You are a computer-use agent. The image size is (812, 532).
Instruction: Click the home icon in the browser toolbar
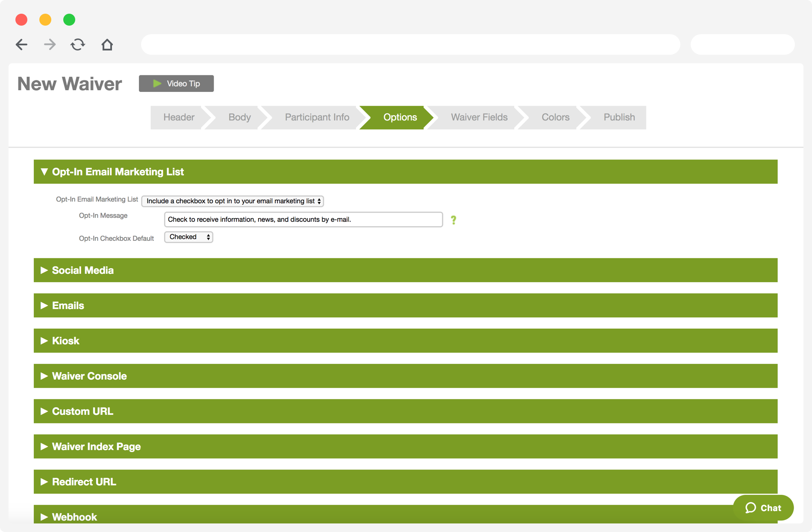tap(107, 44)
